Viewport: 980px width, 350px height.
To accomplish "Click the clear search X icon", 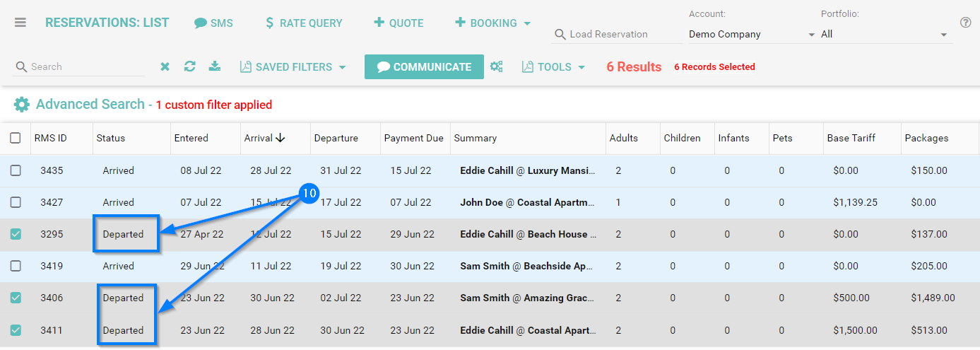I will click(x=165, y=66).
